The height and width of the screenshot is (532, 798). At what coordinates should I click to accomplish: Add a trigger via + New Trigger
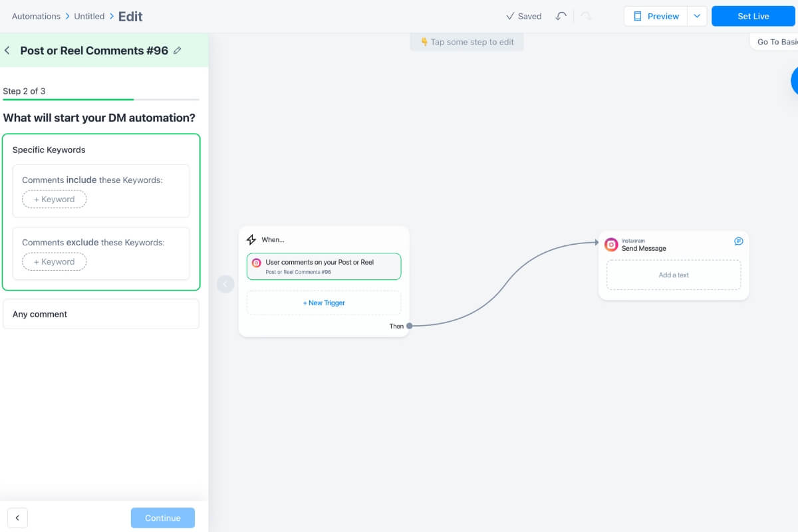coord(324,303)
